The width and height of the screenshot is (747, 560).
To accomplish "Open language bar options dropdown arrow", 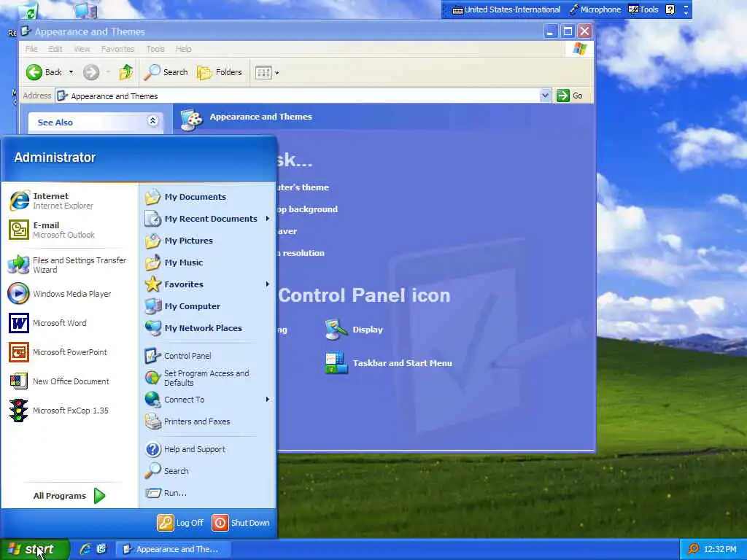I will point(686,13).
